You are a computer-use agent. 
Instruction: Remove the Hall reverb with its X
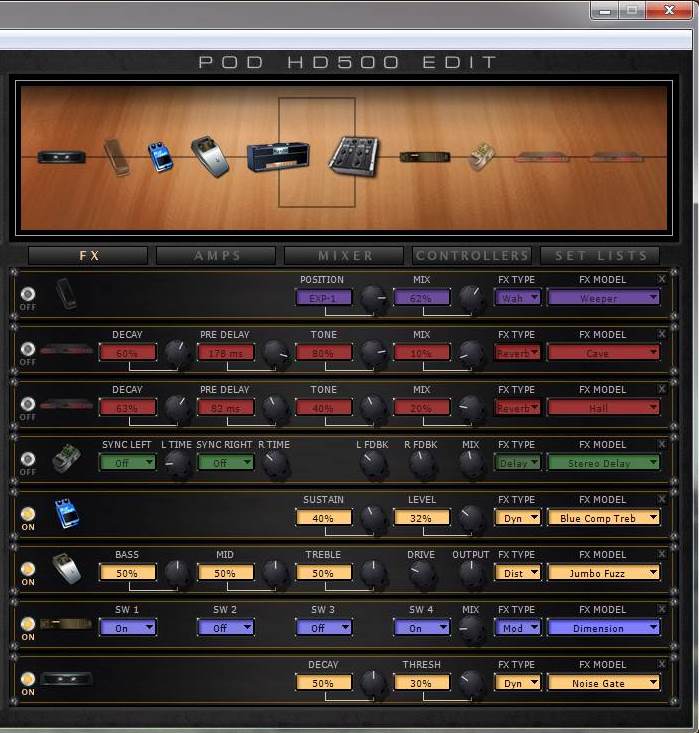pyautogui.click(x=662, y=389)
